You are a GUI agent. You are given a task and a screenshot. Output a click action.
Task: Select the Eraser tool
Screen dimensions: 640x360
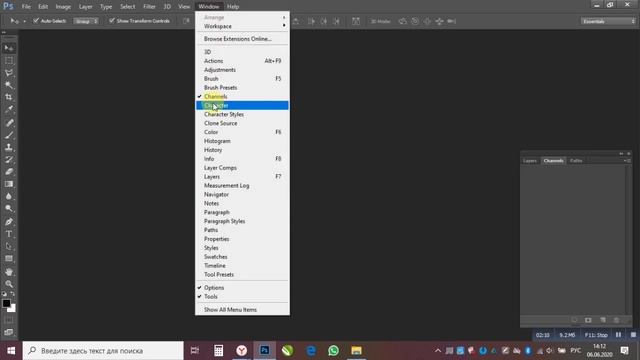coord(9,172)
